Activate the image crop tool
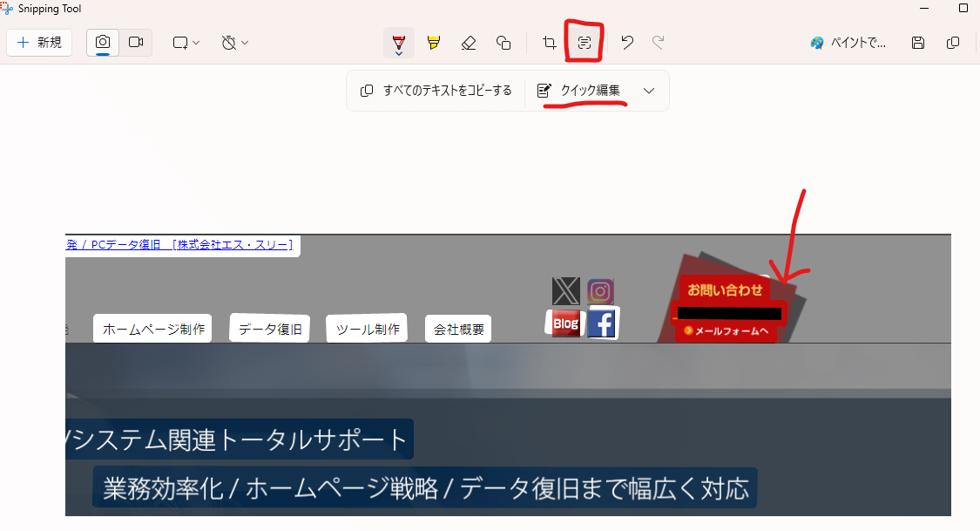Image resolution: width=980 pixels, height=531 pixels. (x=549, y=43)
